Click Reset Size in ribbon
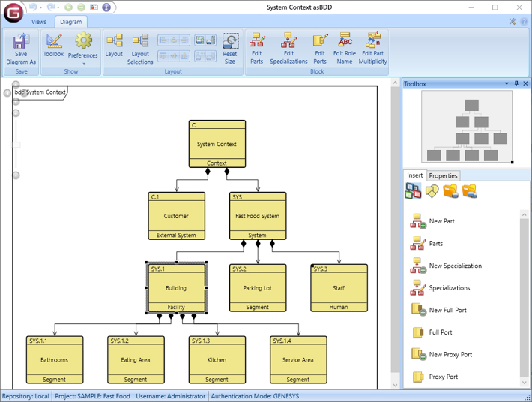The width and height of the screenshot is (532, 402). point(230,46)
